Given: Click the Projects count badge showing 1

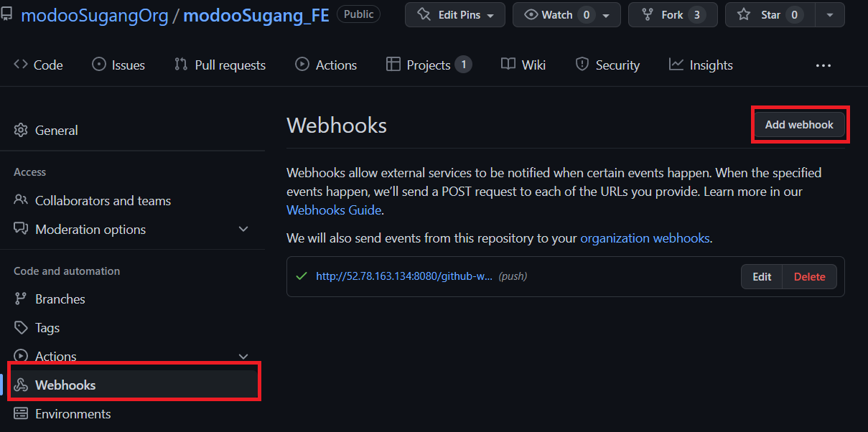Looking at the screenshot, I should point(463,65).
